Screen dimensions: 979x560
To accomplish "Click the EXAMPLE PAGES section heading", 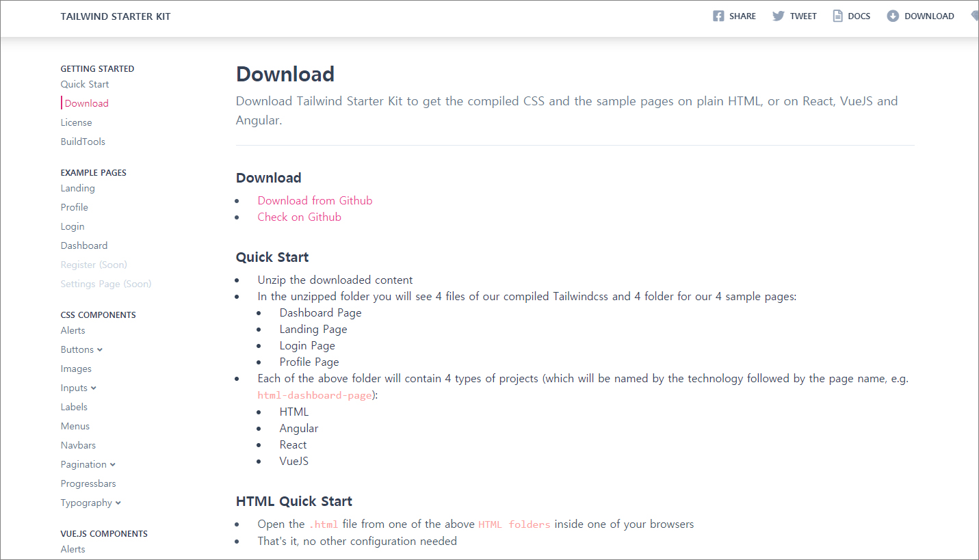I will pos(93,172).
